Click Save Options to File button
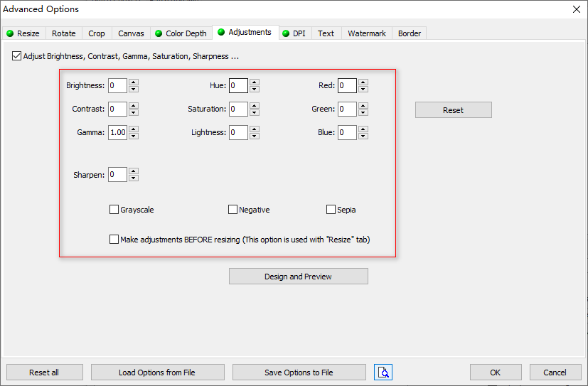The height and width of the screenshot is (386, 588). click(299, 372)
